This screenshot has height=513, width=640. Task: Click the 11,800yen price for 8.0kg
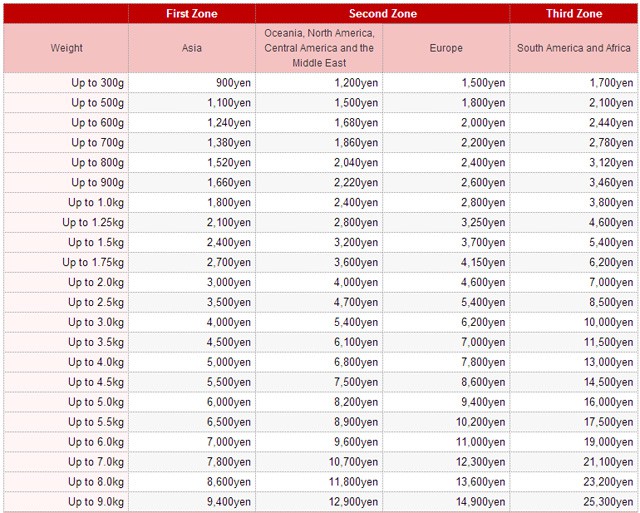[x=353, y=483]
